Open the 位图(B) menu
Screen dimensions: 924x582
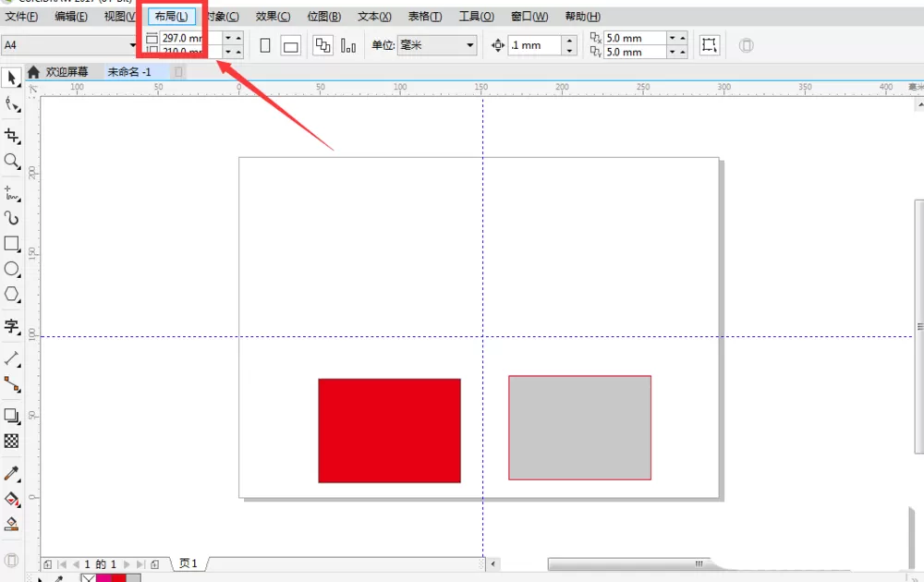pyautogui.click(x=323, y=17)
